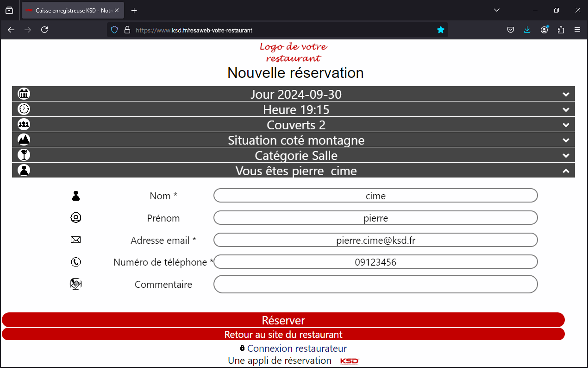The width and height of the screenshot is (588, 368).
Task: Collapse the Vous êtes pierre cime section
Action: 566,171
